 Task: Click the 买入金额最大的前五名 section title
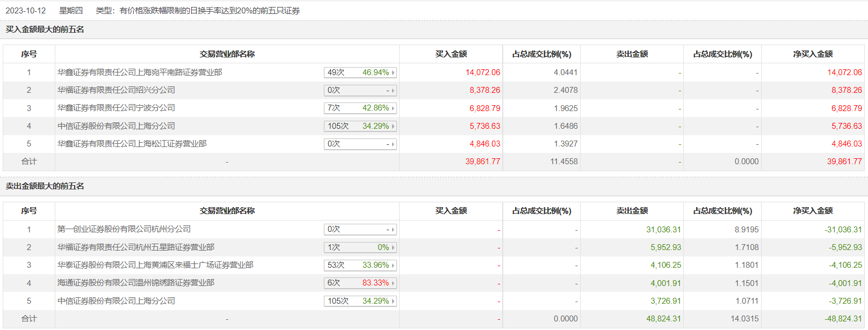point(45,30)
